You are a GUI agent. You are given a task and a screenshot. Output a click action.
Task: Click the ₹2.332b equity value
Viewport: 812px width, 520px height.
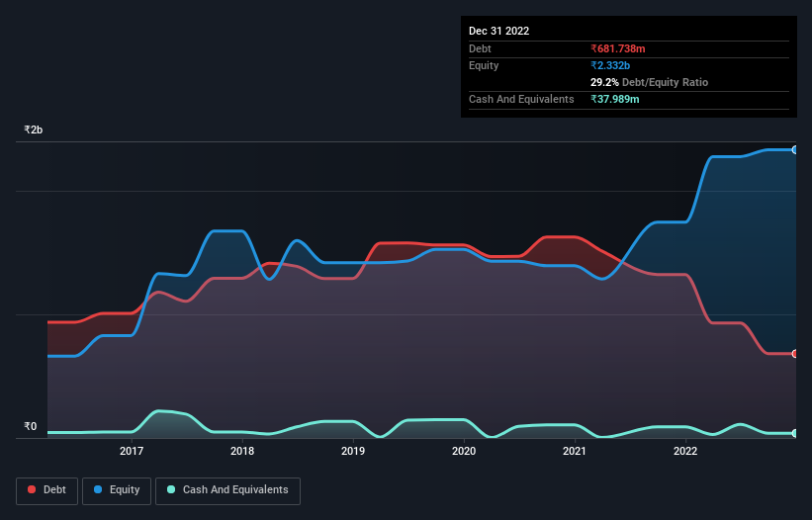coord(610,65)
